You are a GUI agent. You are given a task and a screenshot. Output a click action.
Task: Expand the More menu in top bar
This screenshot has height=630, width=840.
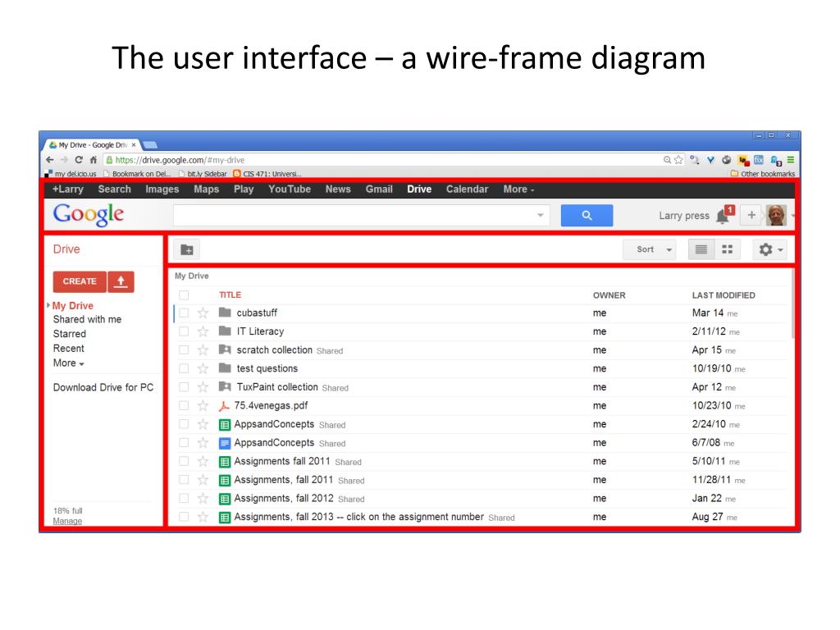[x=518, y=189]
